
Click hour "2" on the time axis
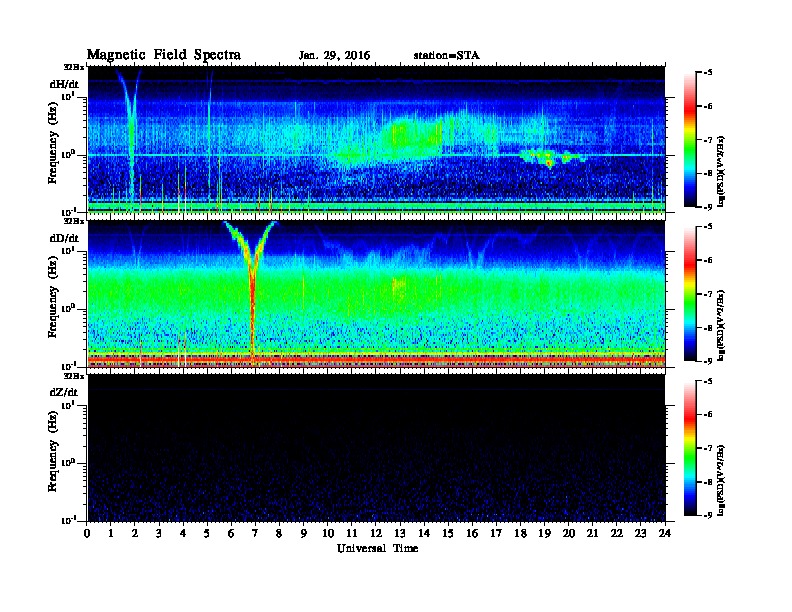pyautogui.click(x=135, y=533)
